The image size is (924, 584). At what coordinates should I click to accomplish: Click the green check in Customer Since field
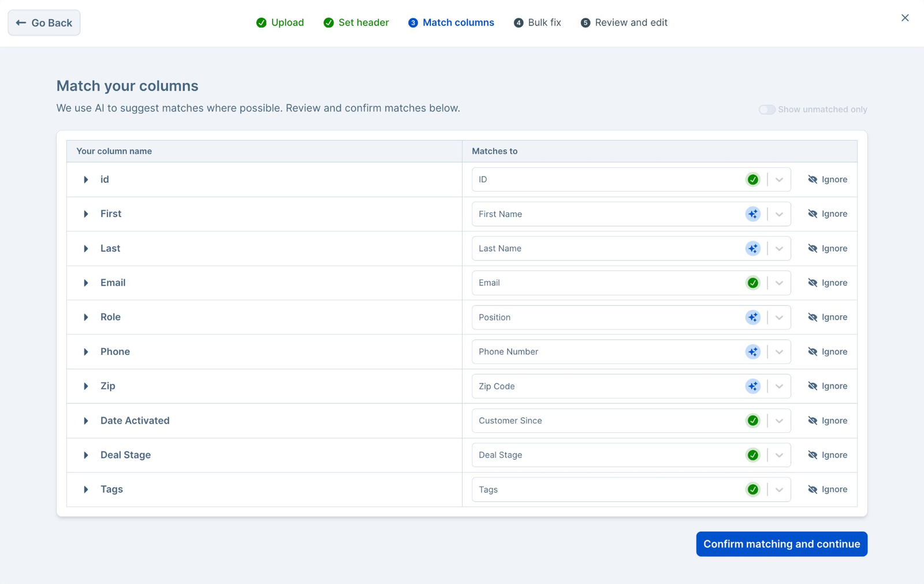click(752, 421)
